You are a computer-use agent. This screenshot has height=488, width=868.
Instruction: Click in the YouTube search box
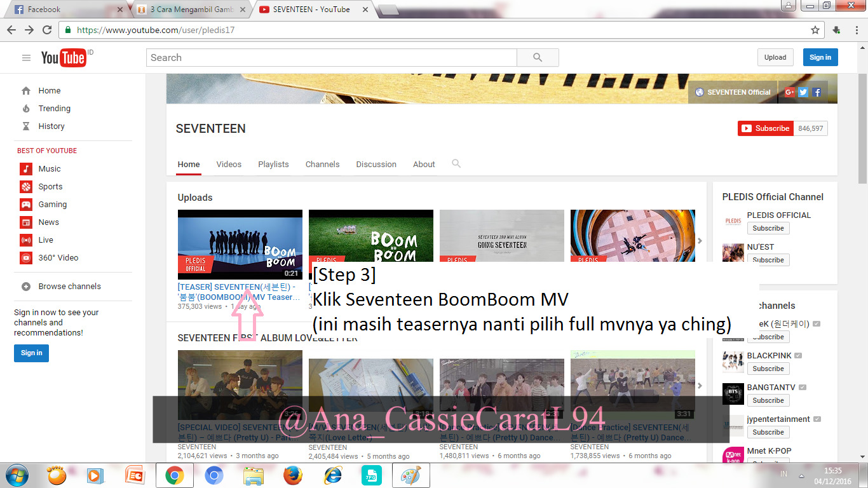click(x=331, y=57)
